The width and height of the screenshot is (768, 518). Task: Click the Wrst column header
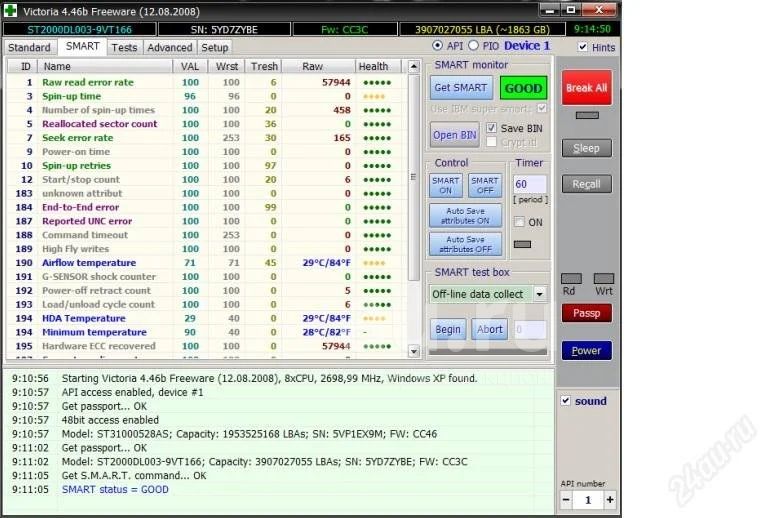[x=227, y=66]
